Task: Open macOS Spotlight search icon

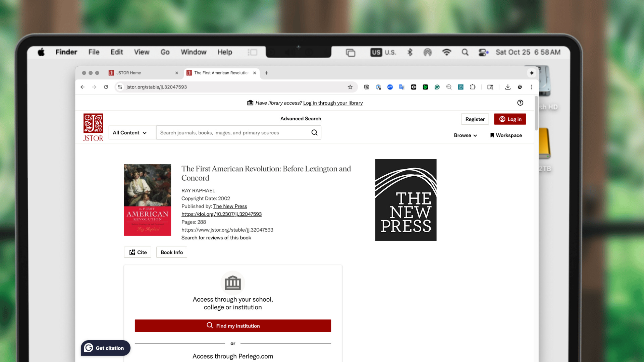Action: click(x=465, y=52)
